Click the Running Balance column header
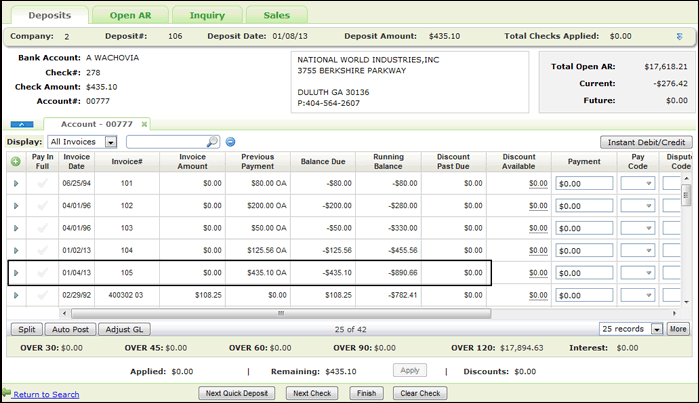The image size is (699, 403). (388, 161)
